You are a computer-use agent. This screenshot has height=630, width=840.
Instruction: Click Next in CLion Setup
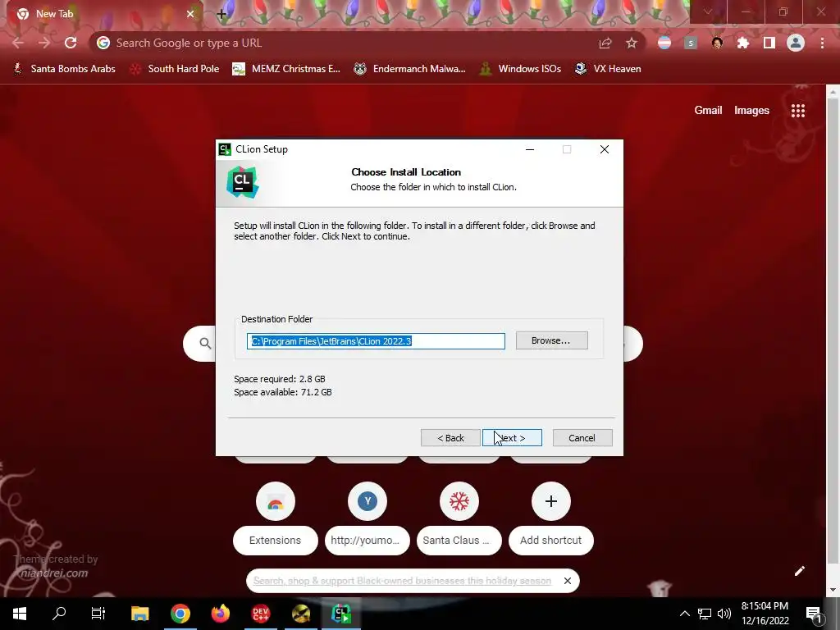tap(512, 438)
